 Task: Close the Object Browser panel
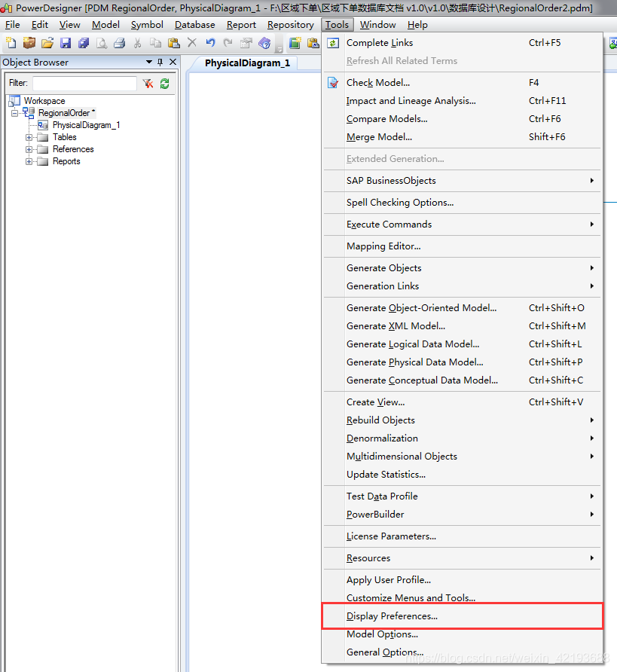[173, 62]
